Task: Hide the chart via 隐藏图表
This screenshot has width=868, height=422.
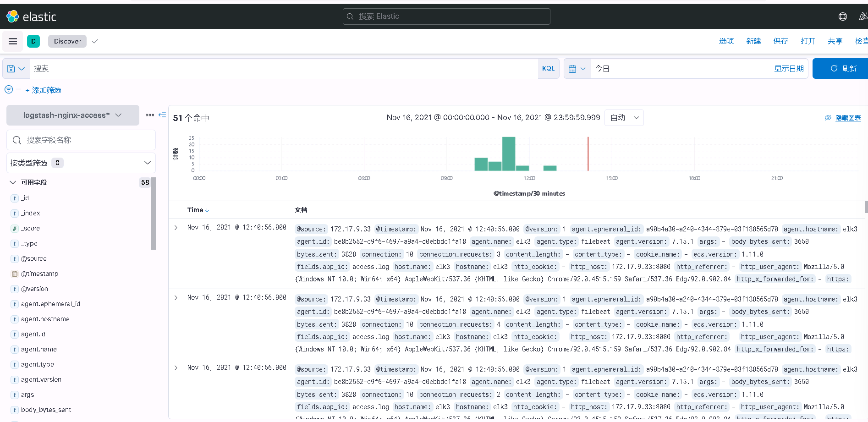Action: tap(848, 118)
